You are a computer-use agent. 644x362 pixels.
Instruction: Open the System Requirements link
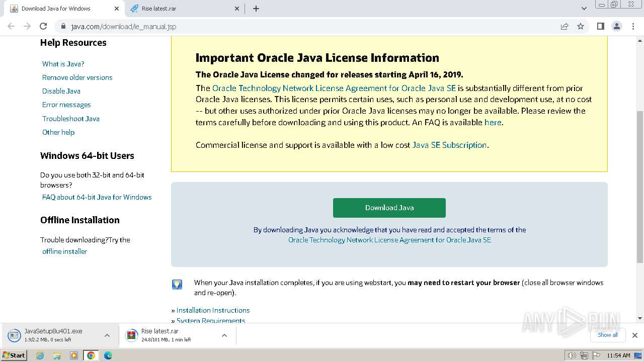[x=211, y=320]
